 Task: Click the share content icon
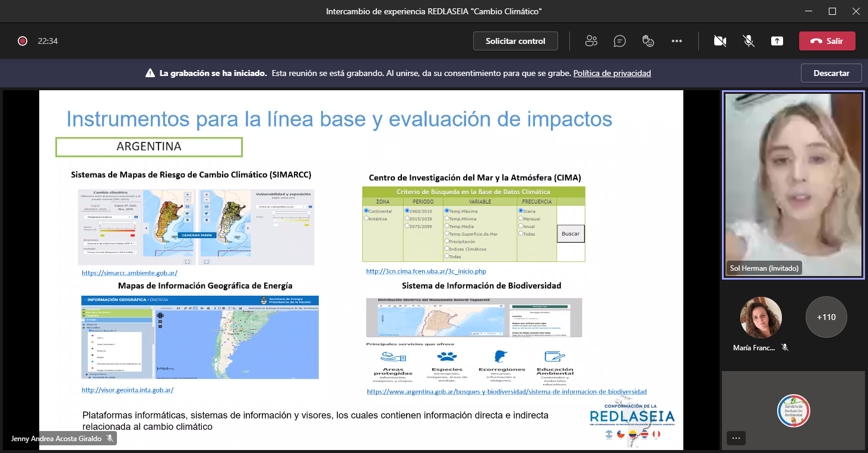tap(777, 41)
